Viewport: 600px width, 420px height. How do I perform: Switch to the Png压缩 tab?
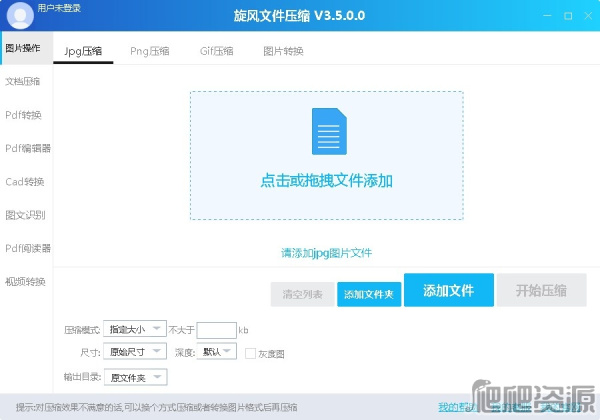150,51
